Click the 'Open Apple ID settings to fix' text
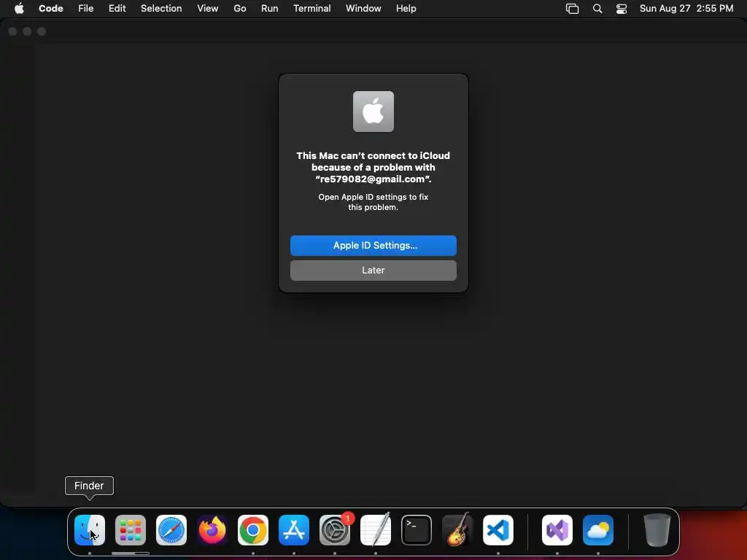This screenshot has height=560, width=747. click(373, 197)
